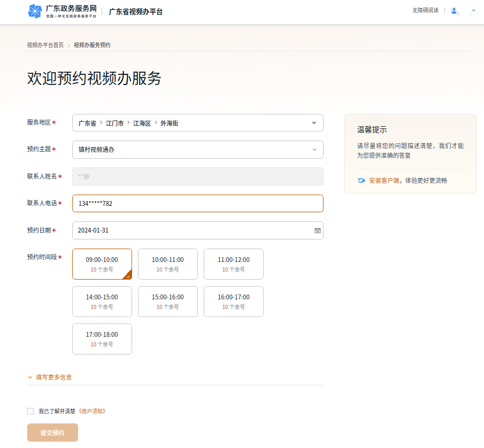Select the 11:00-12:00 time slot

pos(234,264)
